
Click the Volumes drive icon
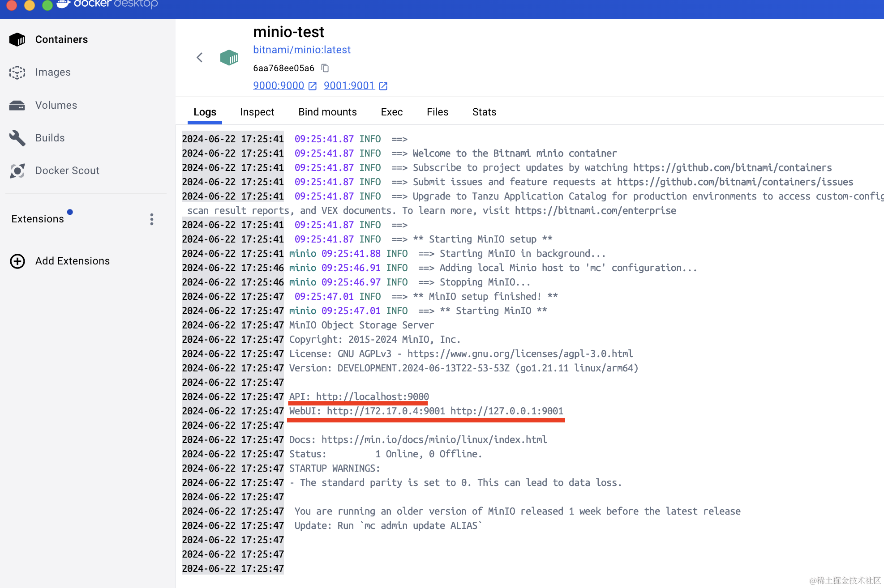click(x=17, y=105)
